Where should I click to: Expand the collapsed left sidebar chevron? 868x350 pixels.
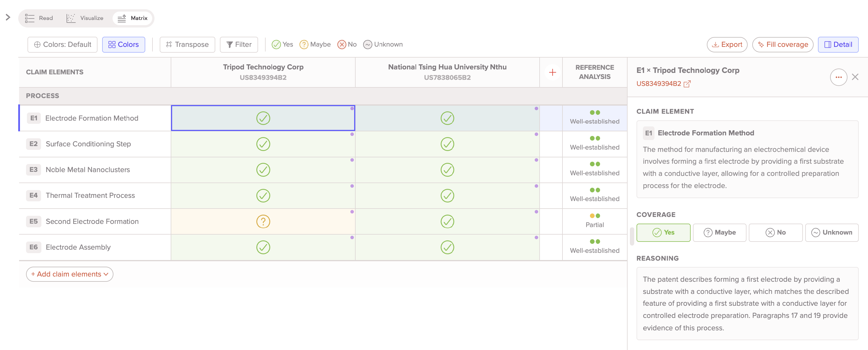click(8, 17)
